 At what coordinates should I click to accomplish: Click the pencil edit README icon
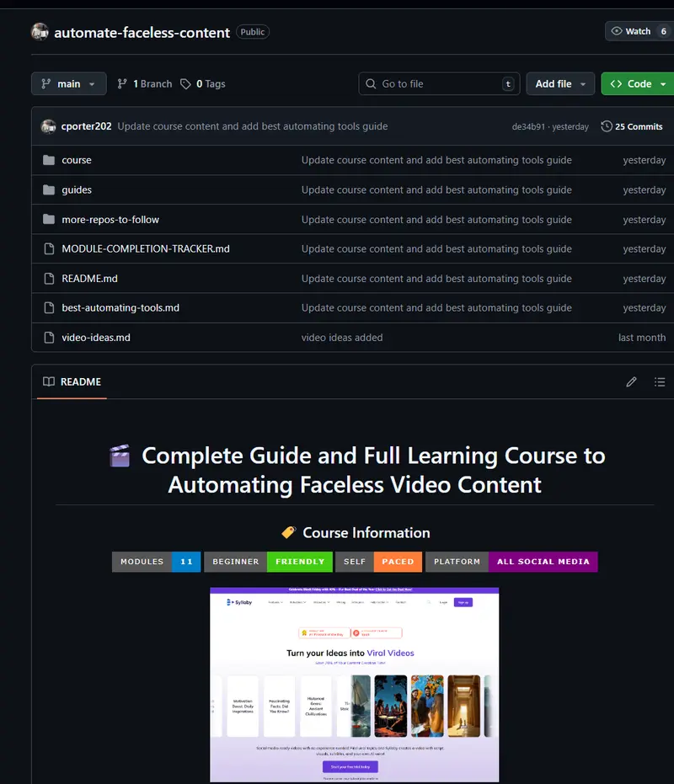(631, 382)
